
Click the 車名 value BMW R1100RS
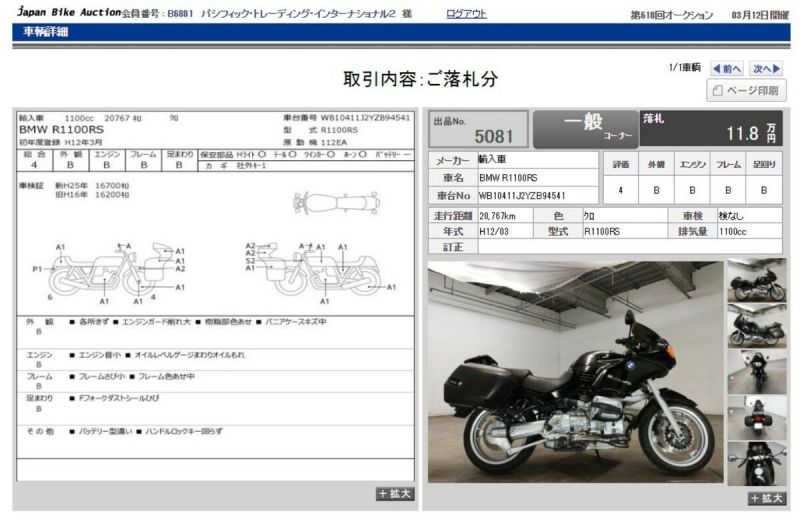tap(508, 178)
